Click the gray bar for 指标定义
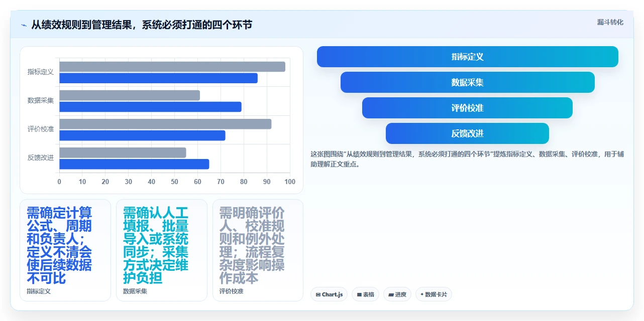 tap(172, 67)
